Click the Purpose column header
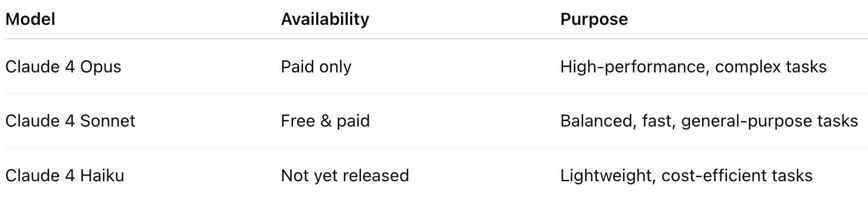Screen dimensions: 868x210 [x=594, y=19]
